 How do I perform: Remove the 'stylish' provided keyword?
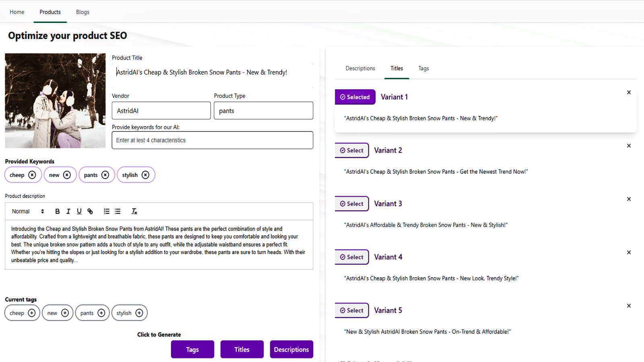point(145,175)
